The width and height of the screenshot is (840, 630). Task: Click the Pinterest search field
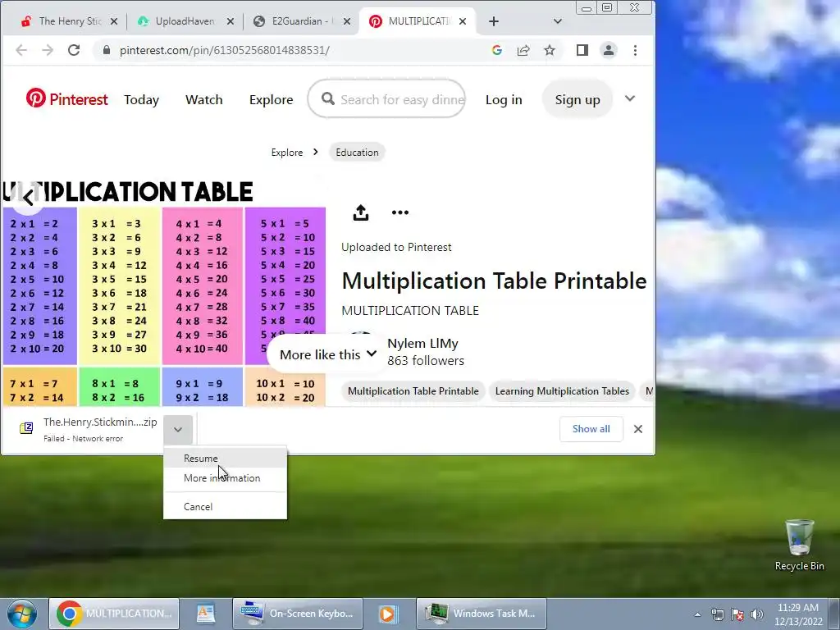[x=386, y=99]
